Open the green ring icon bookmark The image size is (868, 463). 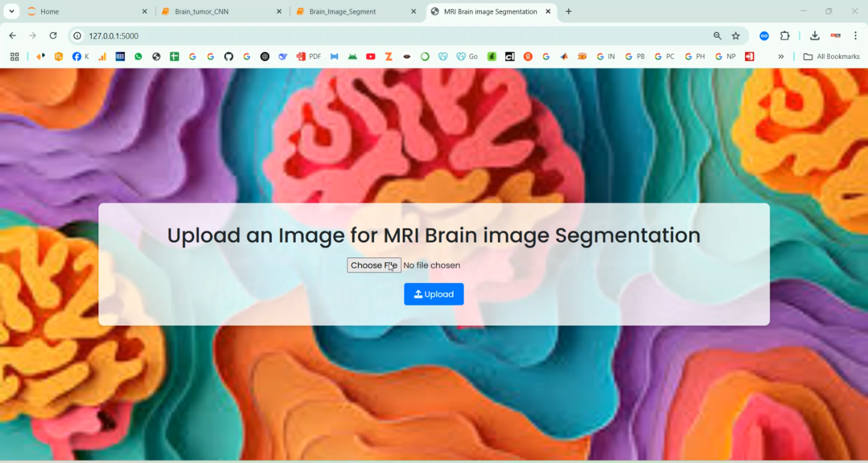click(425, 57)
